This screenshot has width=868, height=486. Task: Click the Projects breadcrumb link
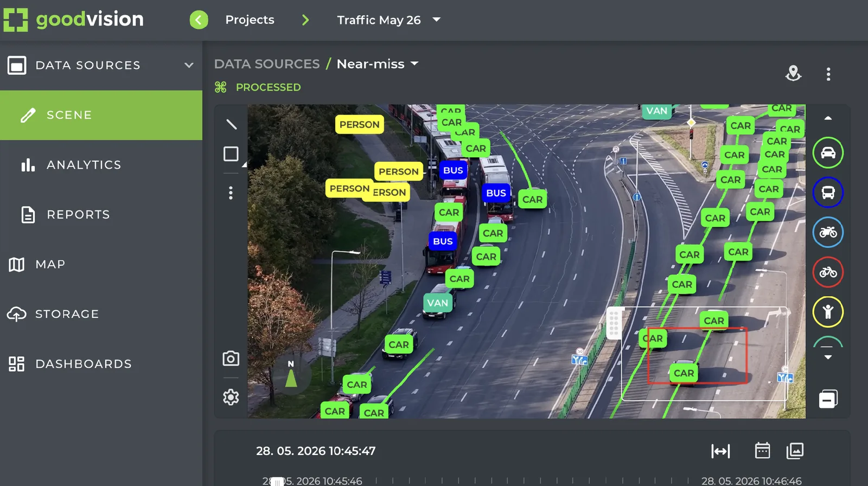pyautogui.click(x=250, y=20)
